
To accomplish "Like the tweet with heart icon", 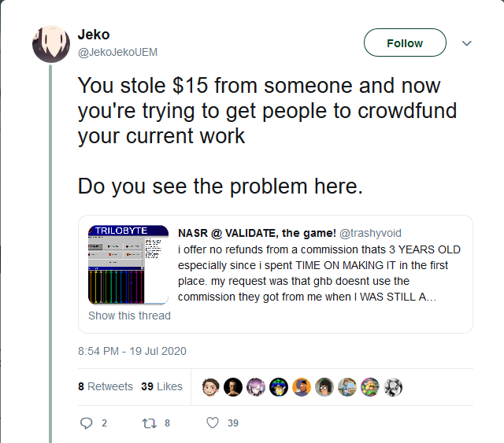I will pos(213,423).
